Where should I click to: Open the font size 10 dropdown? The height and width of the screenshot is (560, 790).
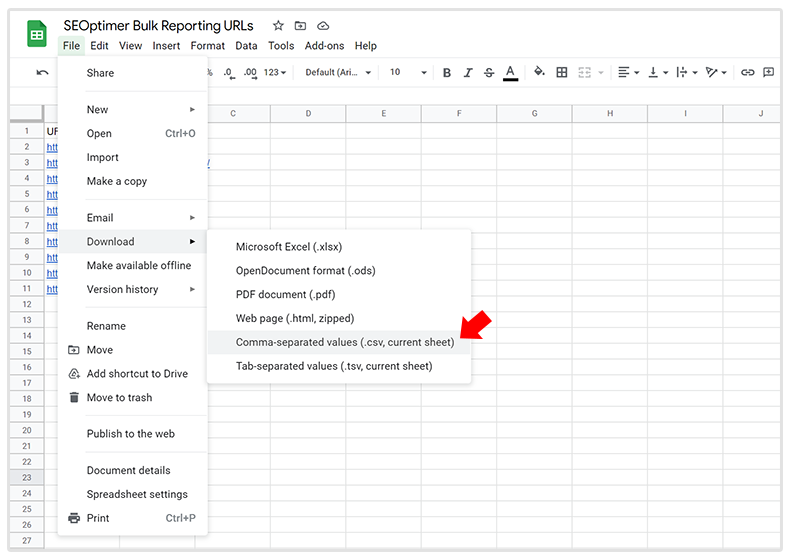click(408, 73)
